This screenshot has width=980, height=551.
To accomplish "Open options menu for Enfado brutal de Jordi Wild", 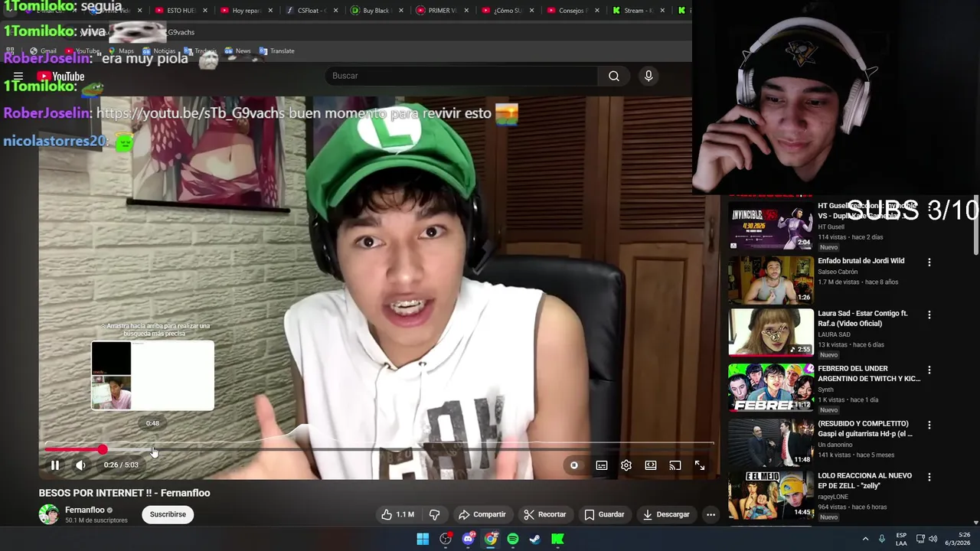I will point(929,262).
